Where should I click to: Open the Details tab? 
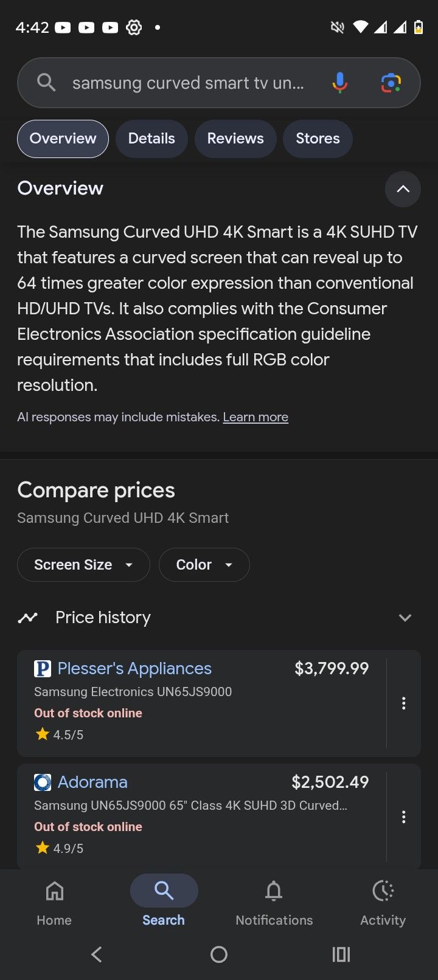coord(151,139)
